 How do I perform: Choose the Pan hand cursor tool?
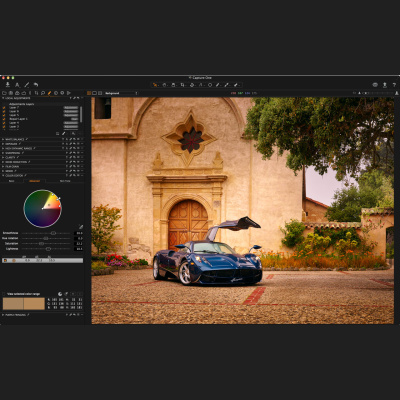click(164, 85)
